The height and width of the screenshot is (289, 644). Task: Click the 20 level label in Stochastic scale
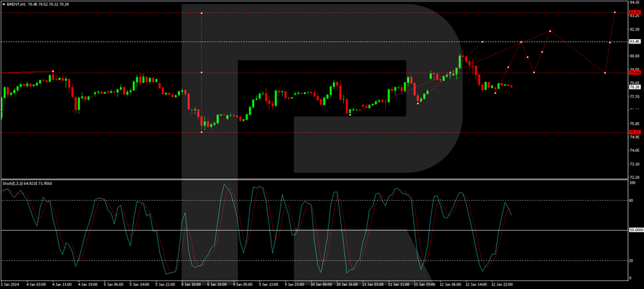point(631,260)
